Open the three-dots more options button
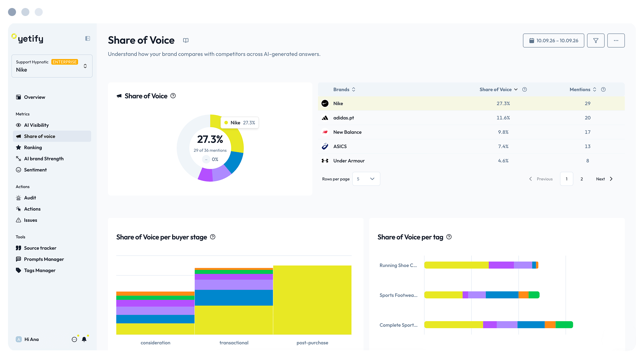Viewport: 644px width, 359px height. pos(616,40)
